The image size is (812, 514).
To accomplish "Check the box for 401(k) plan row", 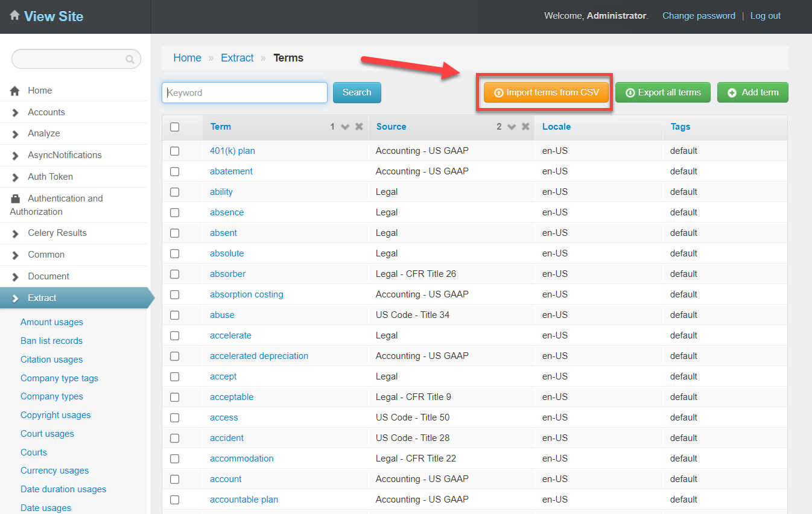I will pyautogui.click(x=175, y=151).
